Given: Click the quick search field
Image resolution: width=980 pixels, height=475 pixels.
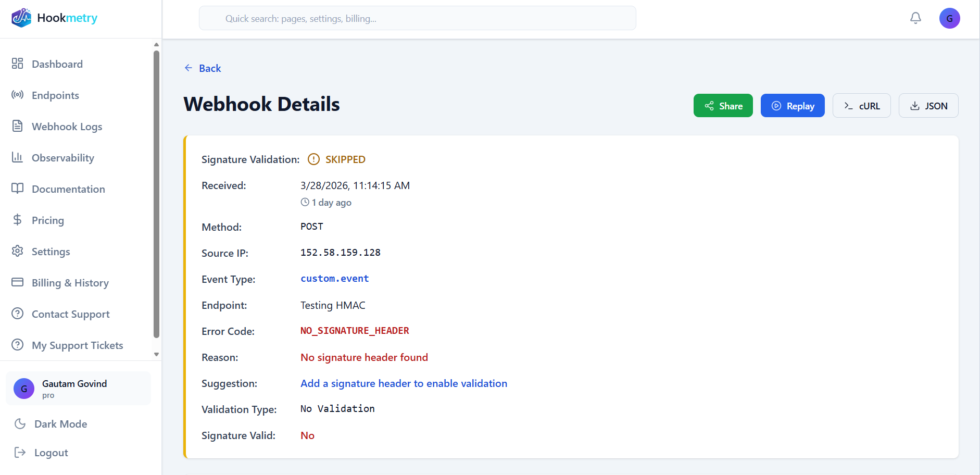Looking at the screenshot, I should [x=417, y=18].
